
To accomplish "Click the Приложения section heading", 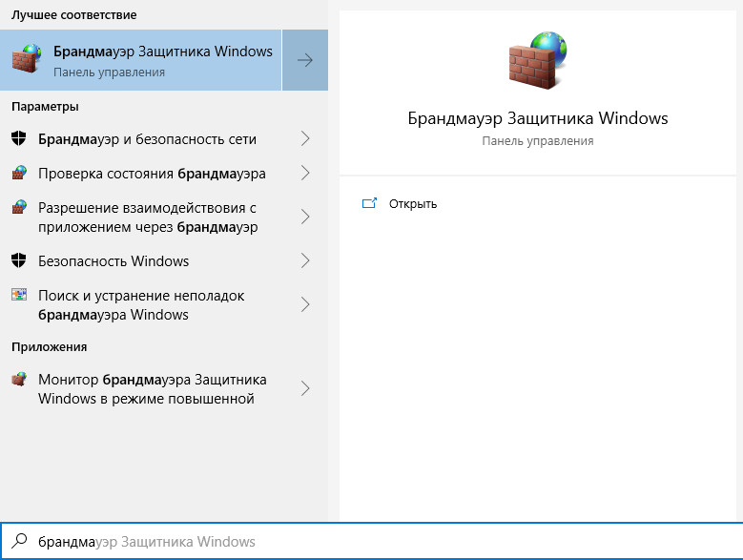I will pos(50,347).
